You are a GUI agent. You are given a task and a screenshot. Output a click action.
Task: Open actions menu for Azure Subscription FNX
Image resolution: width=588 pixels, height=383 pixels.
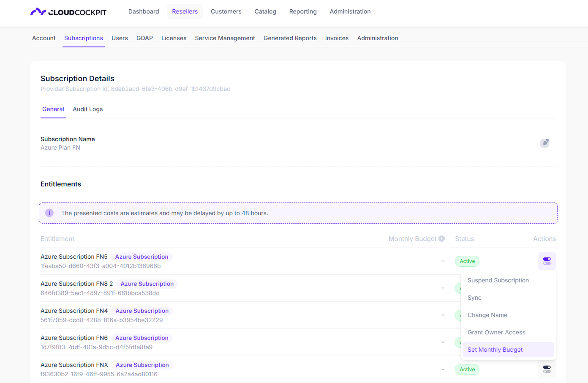tap(547, 369)
